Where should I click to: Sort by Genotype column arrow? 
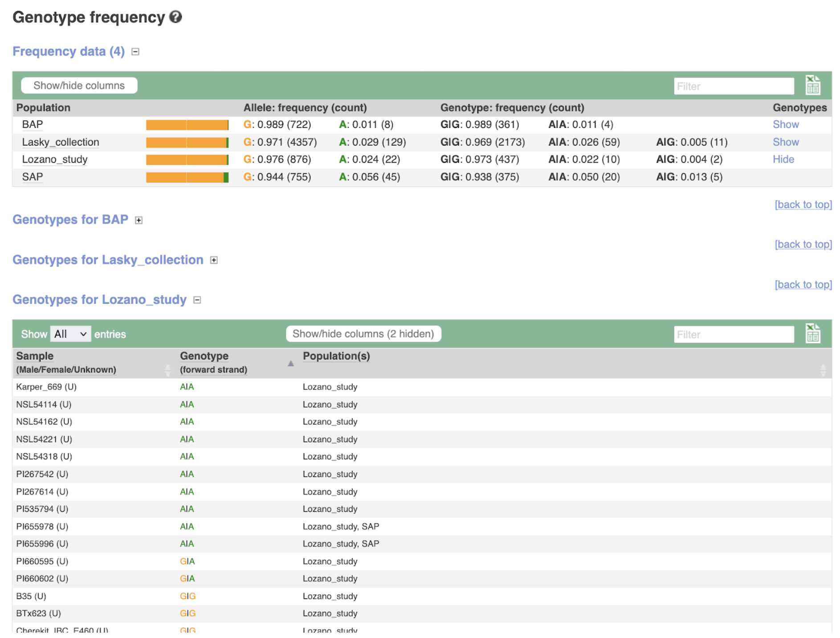click(290, 364)
